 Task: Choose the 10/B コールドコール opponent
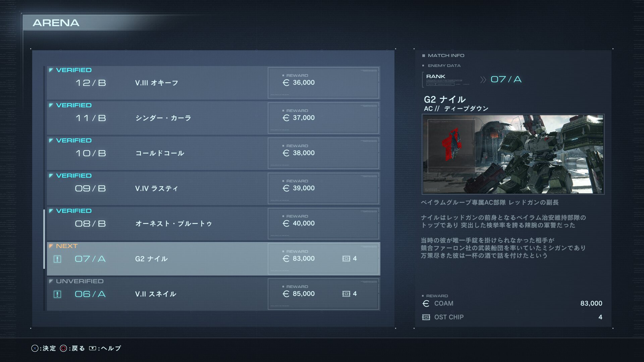(213, 153)
